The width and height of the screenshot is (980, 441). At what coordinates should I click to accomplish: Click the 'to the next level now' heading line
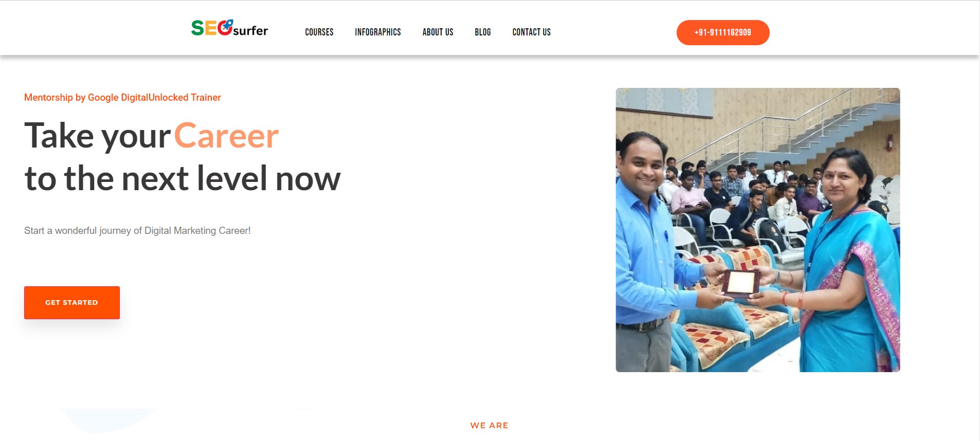[183, 178]
